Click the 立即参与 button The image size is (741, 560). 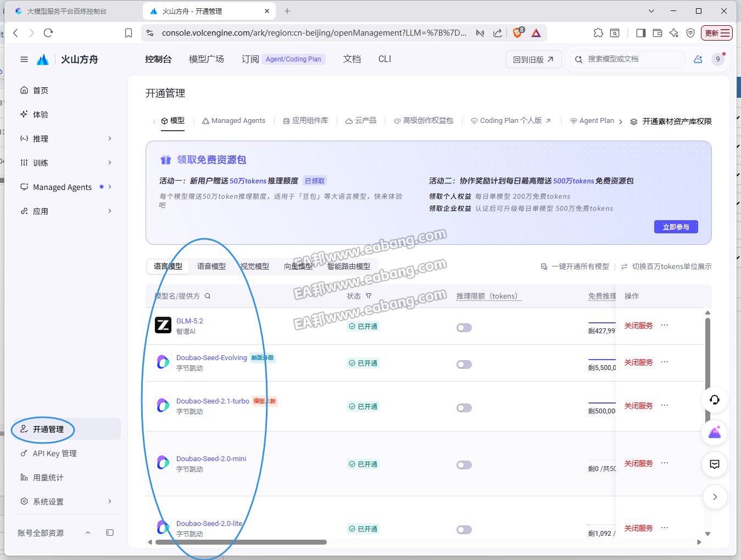coord(676,227)
